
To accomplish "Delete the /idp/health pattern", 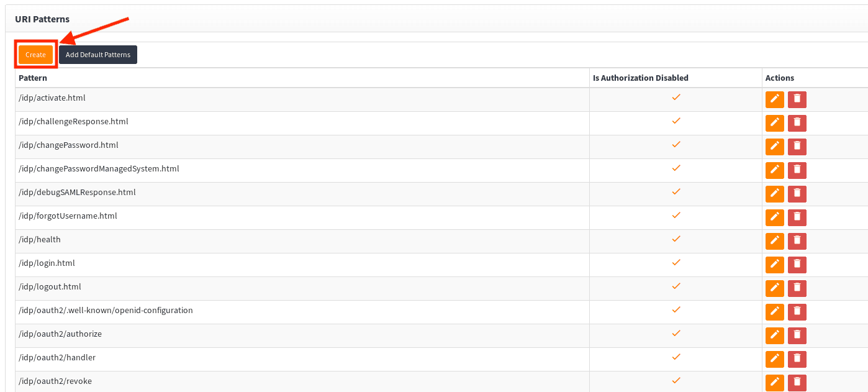I will tap(797, 241).
